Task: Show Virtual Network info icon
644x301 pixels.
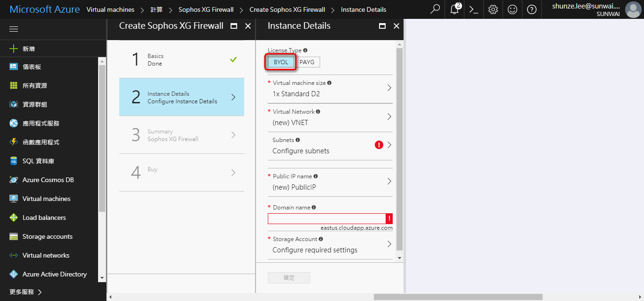Action: click(x=318, y=111)
